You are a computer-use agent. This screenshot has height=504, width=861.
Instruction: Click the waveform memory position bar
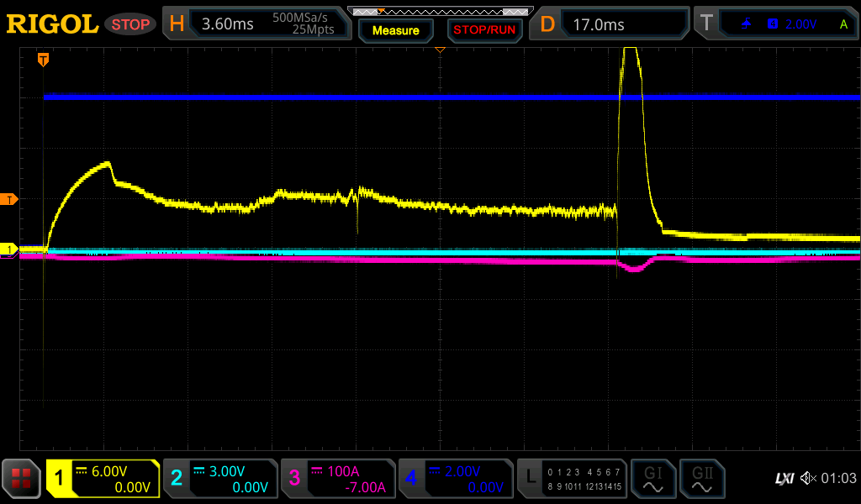[439, 11]
